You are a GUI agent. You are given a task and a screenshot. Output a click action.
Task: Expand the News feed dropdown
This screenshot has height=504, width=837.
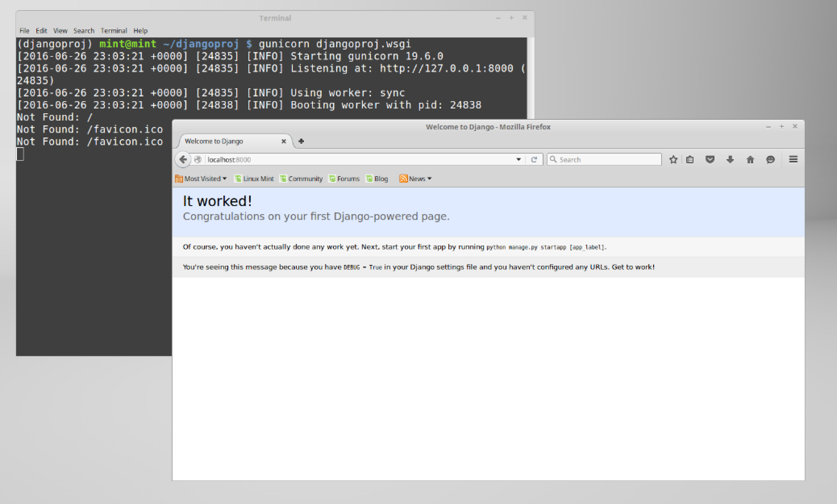429,178
